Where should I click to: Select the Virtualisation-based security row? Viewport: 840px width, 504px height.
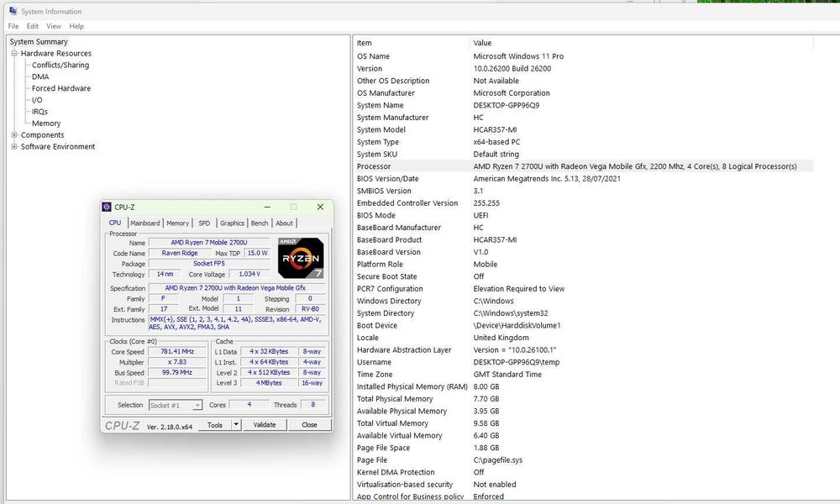(585, 484)
